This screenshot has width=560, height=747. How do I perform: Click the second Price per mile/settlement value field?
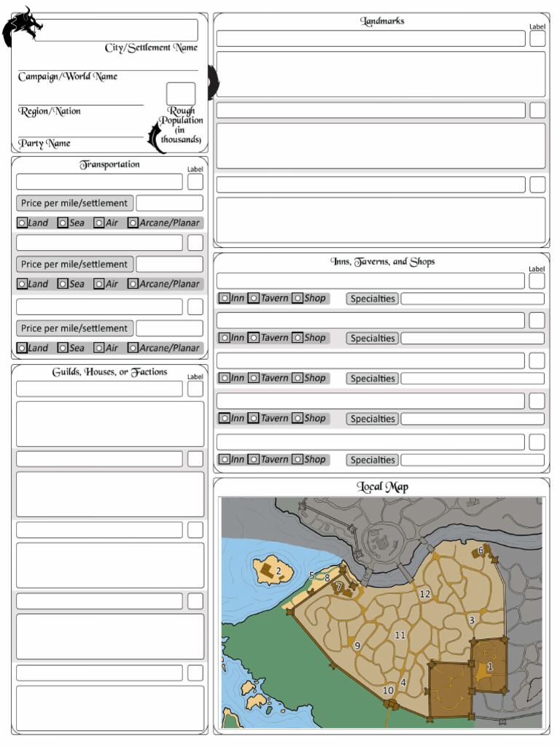pos(169,264)
